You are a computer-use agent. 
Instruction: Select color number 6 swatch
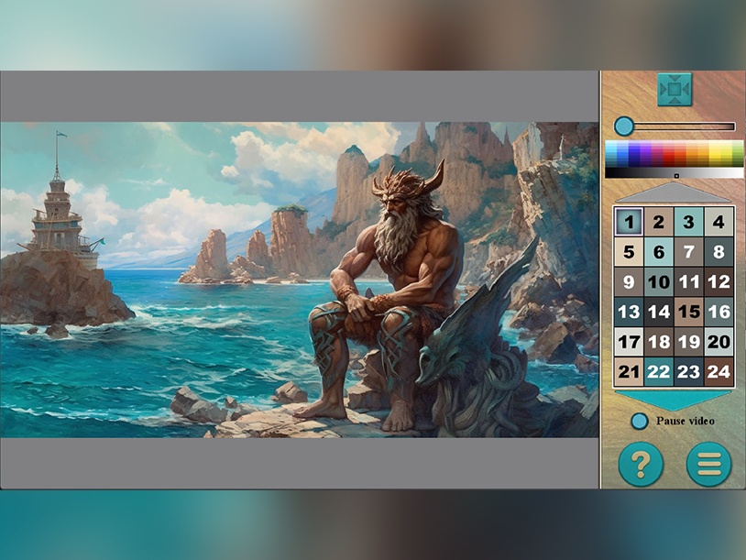(659, 252)
